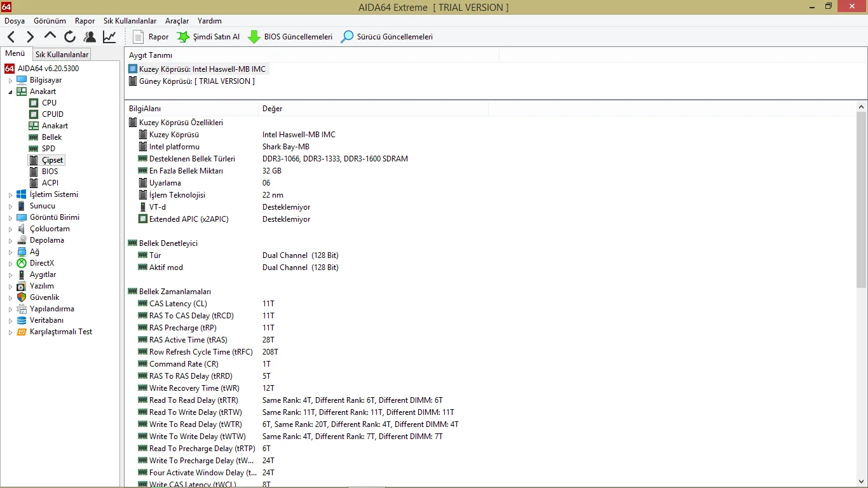Click the Sürücü Güncellemeleri toolbar label
Screen dimensions: 868x488
click(x=395, y=37)
